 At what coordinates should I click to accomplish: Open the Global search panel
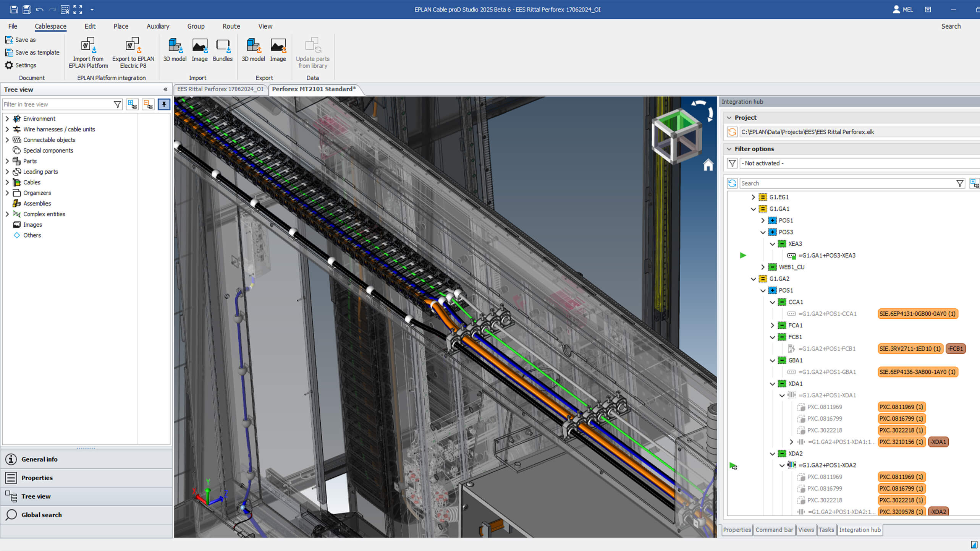tap(41, 515)
